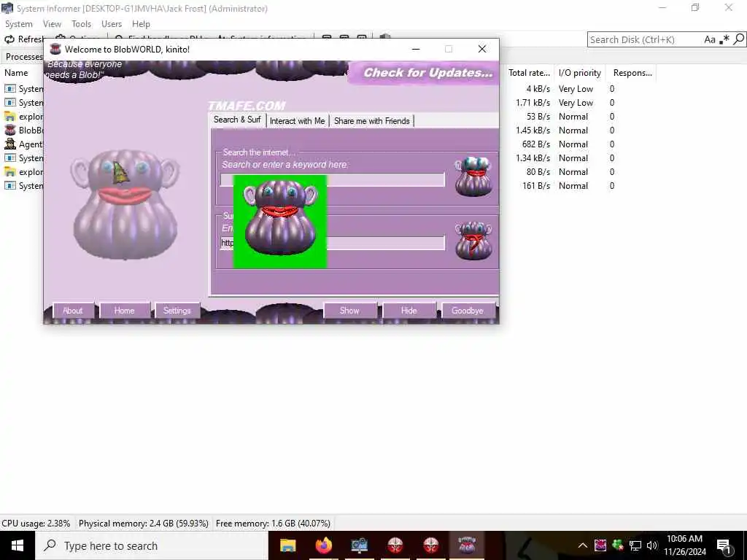Image resolution: width=747 pixels, height=560 pixels.
Task: Focus the internet search keyword field
Action: click(x=332, y=179)
